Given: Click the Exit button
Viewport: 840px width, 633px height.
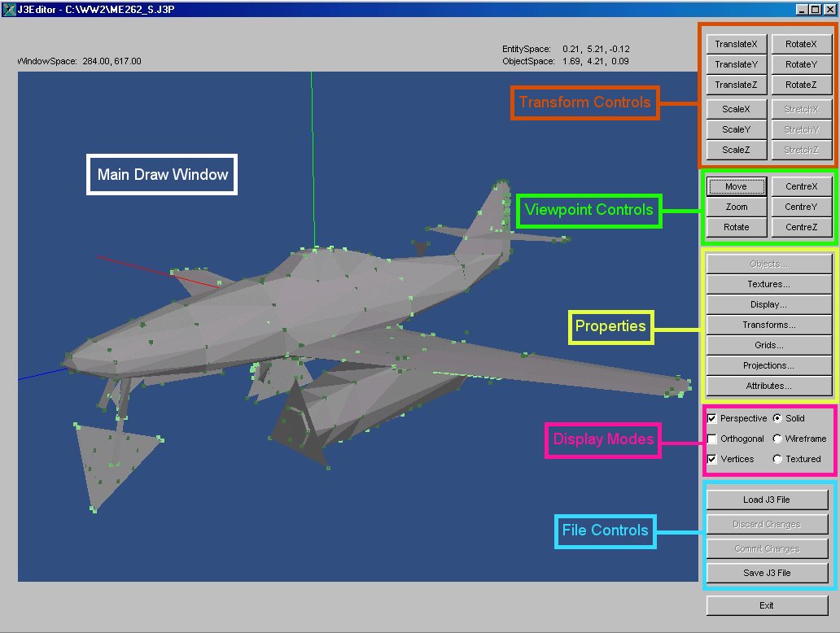Looking at the screenshot, I should point(767,605).
